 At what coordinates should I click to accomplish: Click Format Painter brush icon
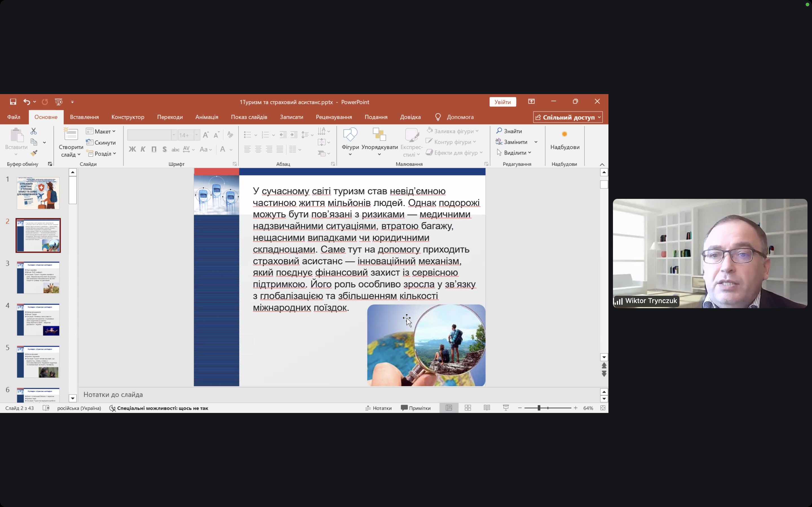pos(34,153)
